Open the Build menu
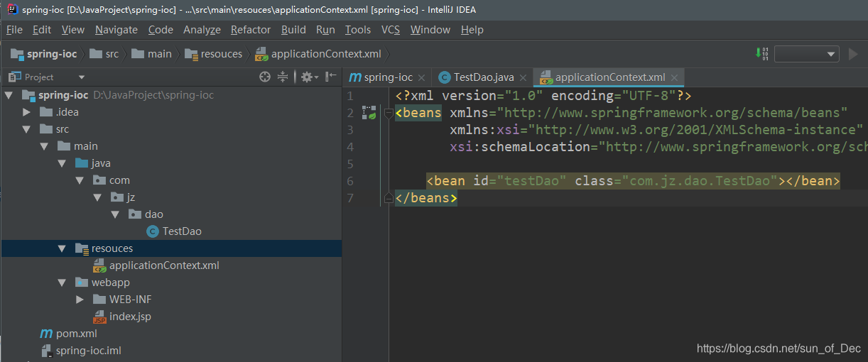Image resolution: width=868 pixels, height=362 pixels. pos(293,30)
